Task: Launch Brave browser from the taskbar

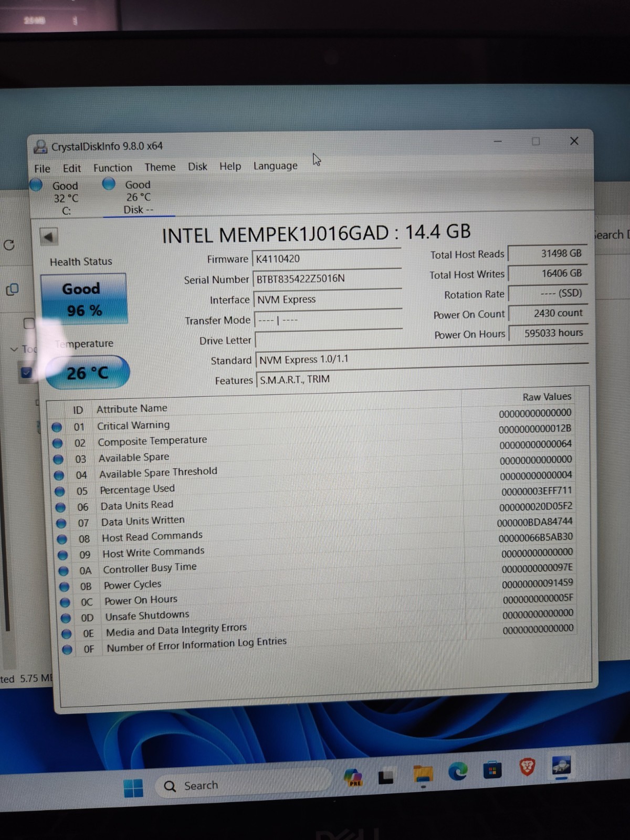Action: point(527,768)
